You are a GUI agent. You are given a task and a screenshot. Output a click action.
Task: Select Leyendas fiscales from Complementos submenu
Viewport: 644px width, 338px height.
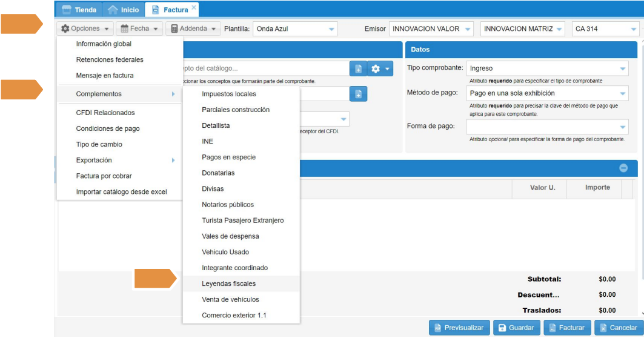coord(228,283)
